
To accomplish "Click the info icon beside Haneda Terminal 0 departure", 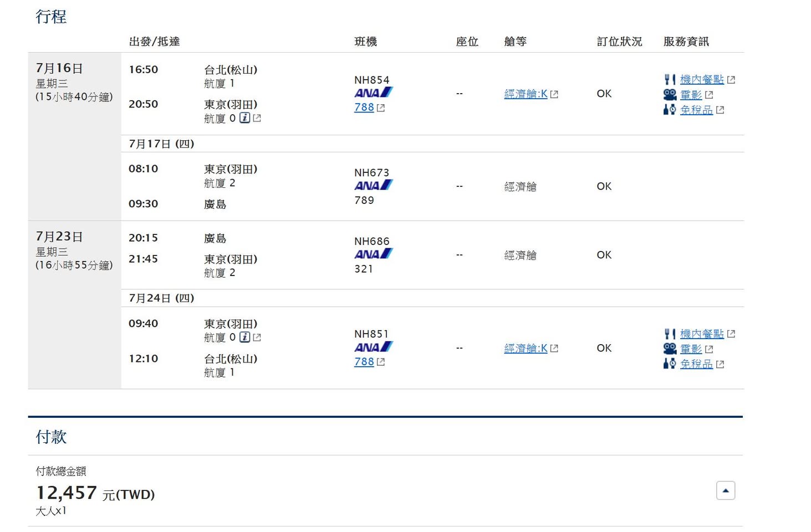I will coord(244,337).
